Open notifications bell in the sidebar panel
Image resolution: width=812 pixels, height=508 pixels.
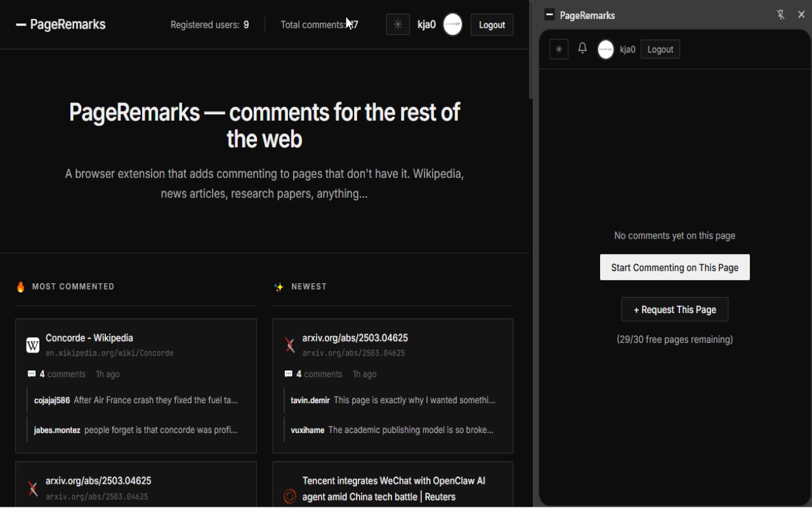click(582, 48)
